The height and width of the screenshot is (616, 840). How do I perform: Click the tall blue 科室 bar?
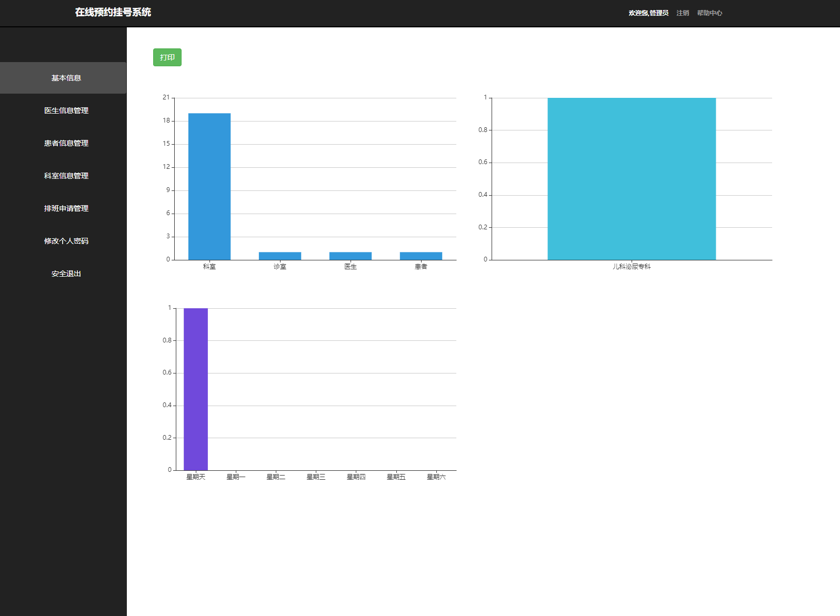tap(209, 186)
